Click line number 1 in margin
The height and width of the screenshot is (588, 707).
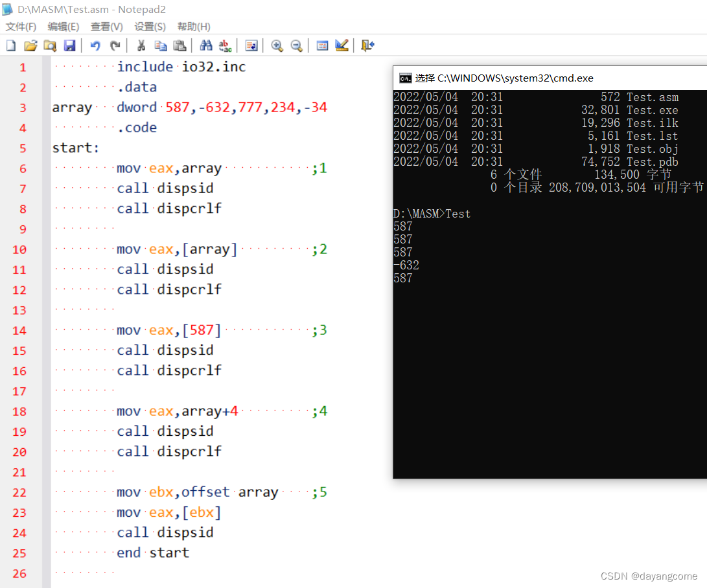coord(23,67)
